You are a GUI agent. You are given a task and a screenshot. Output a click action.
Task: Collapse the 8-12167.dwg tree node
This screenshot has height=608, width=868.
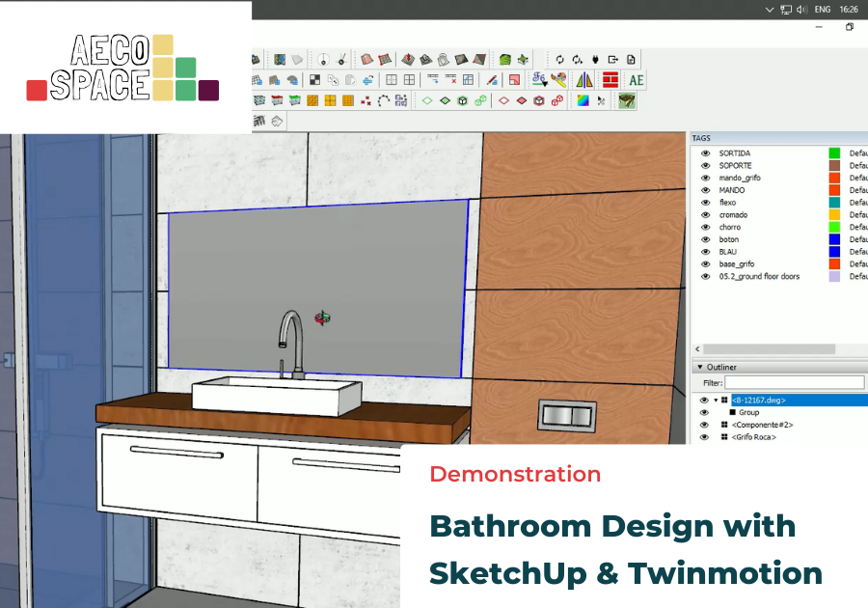(x=716, y=400)
